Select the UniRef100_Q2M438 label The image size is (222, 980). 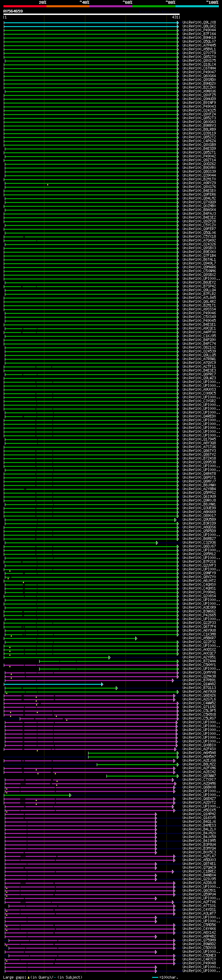click(199, 677)
